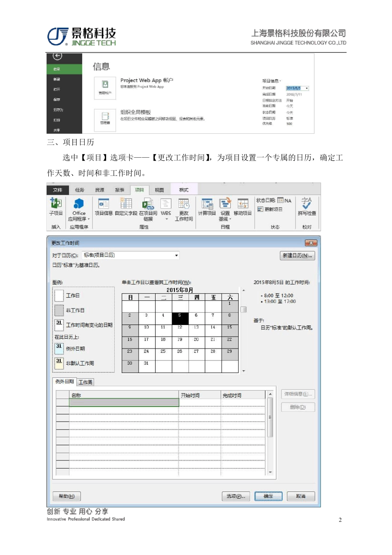
Task: Click the WBS ribbon icon
Action: point(166,207)
